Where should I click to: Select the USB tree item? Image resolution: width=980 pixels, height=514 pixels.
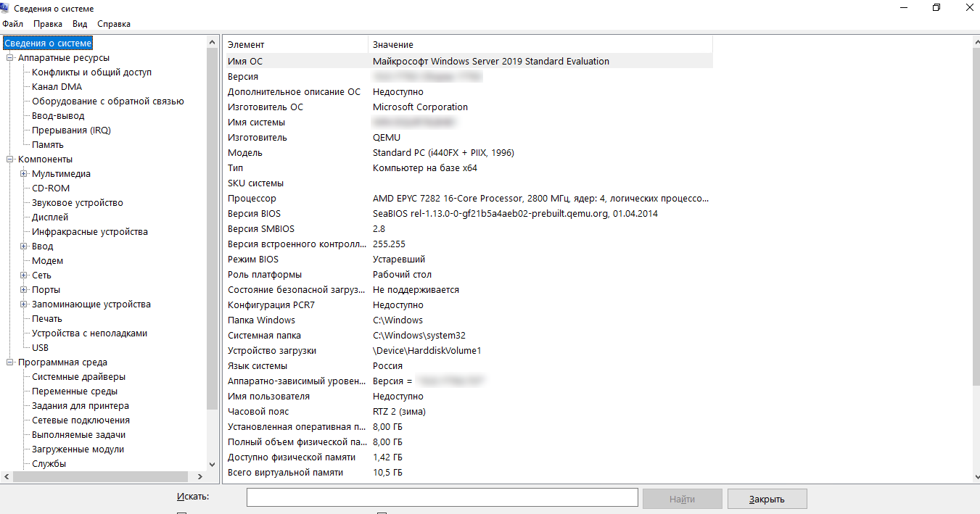coord(41,348)
